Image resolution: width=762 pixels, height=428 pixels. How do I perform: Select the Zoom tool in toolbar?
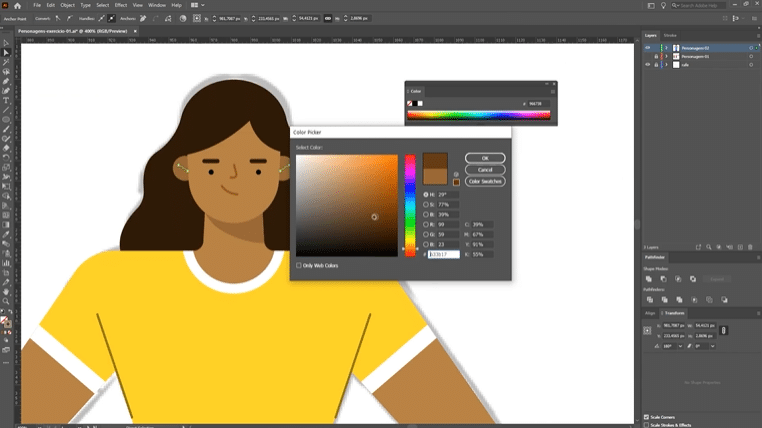coord(6,300)
